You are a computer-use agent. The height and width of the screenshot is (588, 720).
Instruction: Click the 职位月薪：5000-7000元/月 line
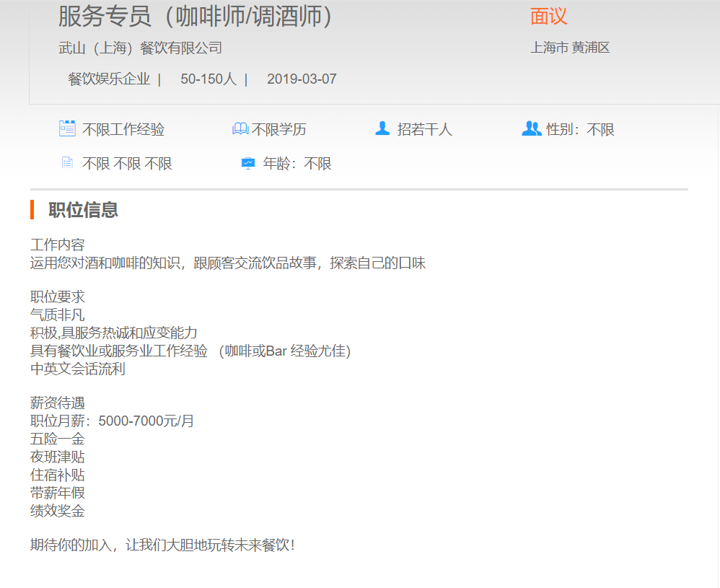click(112, 421)
